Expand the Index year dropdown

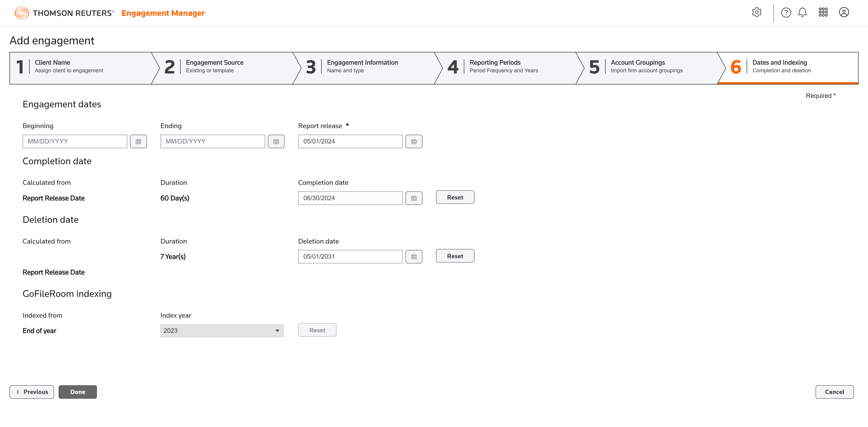coord(222,331)
